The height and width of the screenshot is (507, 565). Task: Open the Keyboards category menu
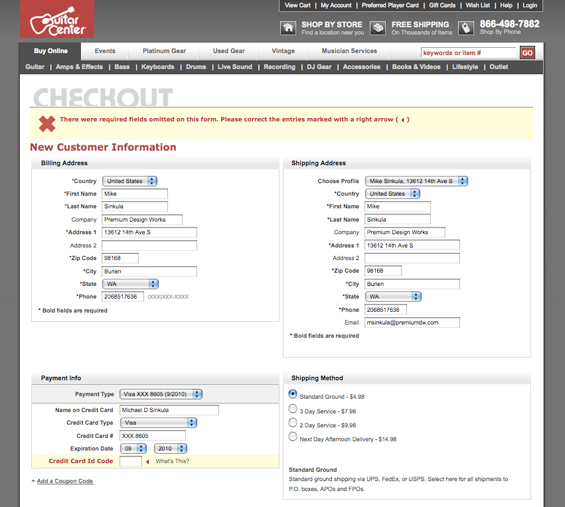[x=157, y=67]
